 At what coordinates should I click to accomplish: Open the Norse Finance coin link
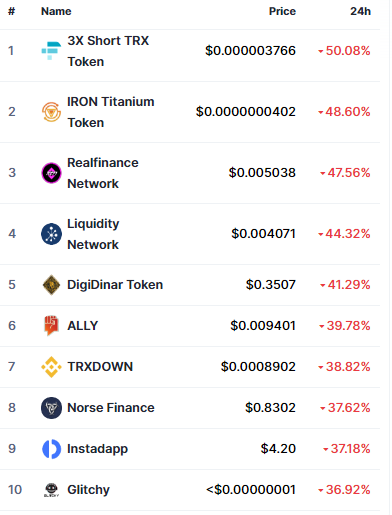pyautogui.click(x=111, y=408)
